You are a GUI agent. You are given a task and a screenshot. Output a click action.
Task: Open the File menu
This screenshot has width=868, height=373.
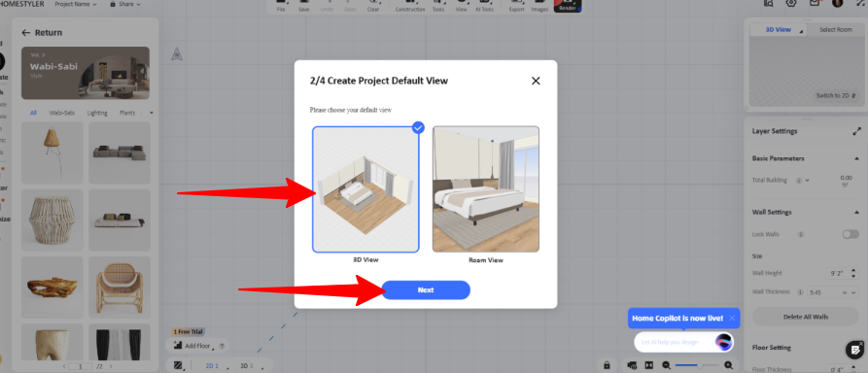click(281, 6)
